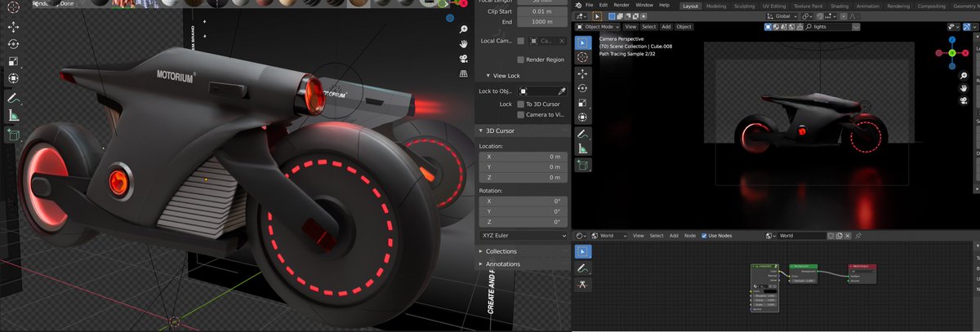980x332 pixels.
Task: Select the Add Cube tool in left viewport
Action: coord(14,135)
